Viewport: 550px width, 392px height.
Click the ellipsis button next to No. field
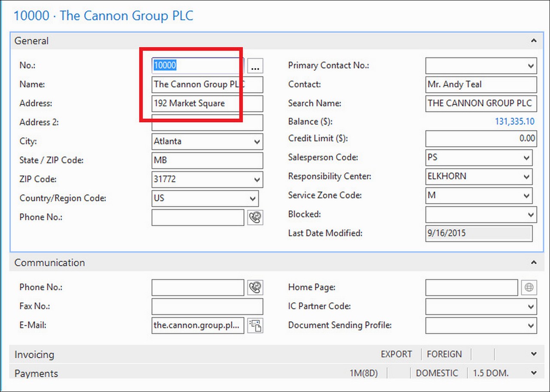255,66
